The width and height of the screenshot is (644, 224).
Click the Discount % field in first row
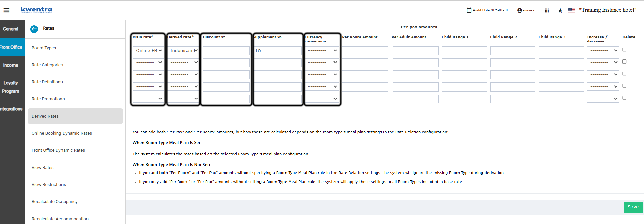pos(226,51)
